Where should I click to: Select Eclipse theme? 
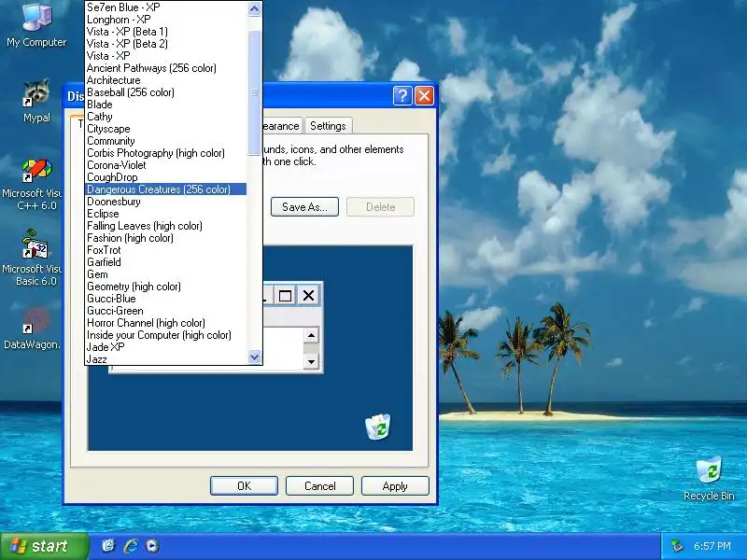click(166, 214)
